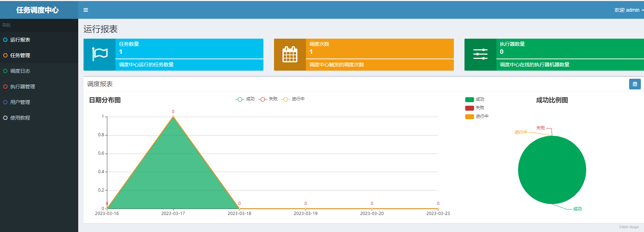Click the sliders icon in executor count card

(x=480, y=54)
